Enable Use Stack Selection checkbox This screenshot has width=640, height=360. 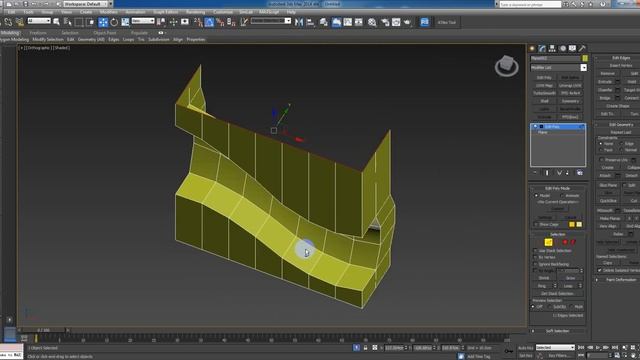(535, 251)
